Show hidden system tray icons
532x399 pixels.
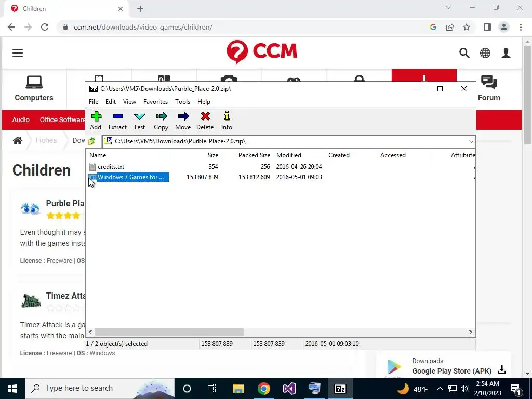click(440, 389)
